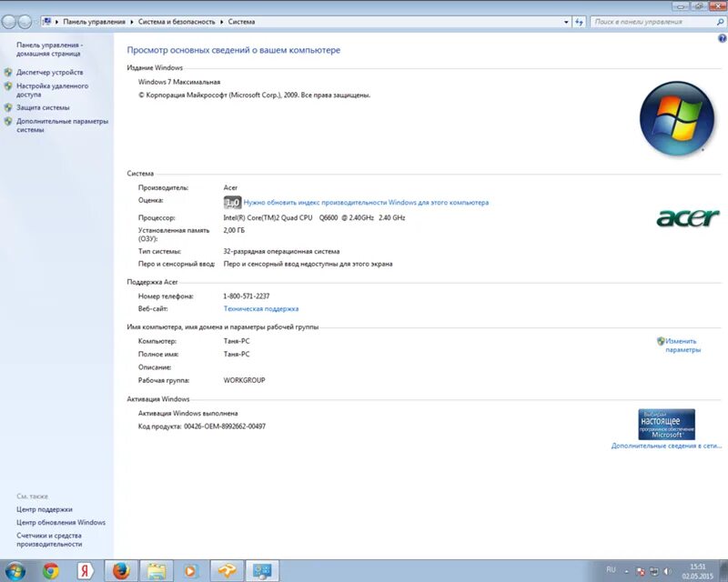Click the Back navigation arrow
This screenshot has height=582, width=728.
click(9, 22)
